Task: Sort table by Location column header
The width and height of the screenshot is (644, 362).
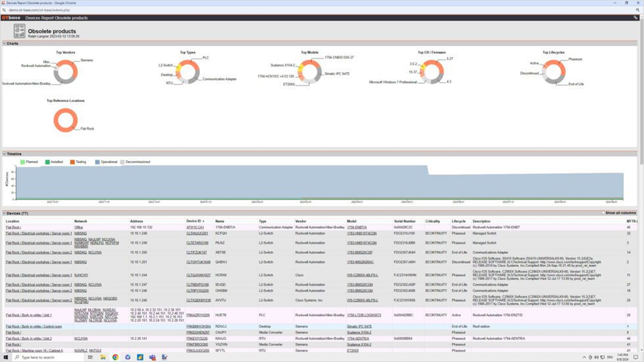Action: coord(13,221)
